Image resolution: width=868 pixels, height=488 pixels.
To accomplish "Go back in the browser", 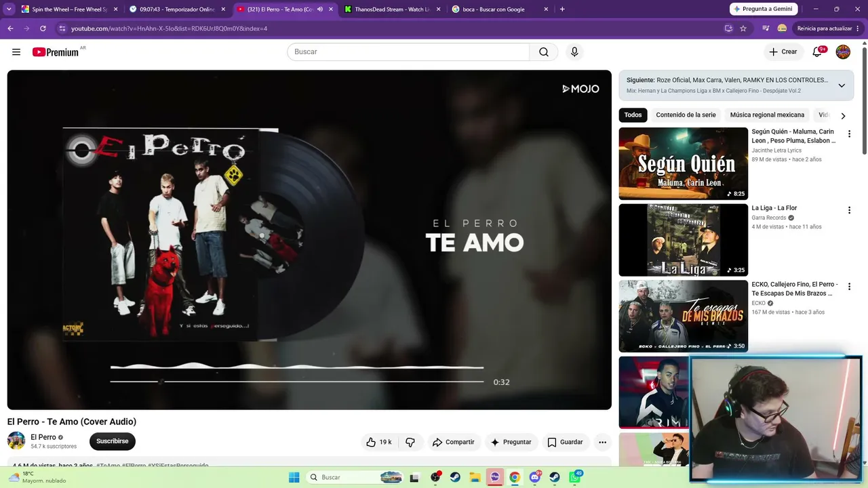I will click(x=10, y=28).
